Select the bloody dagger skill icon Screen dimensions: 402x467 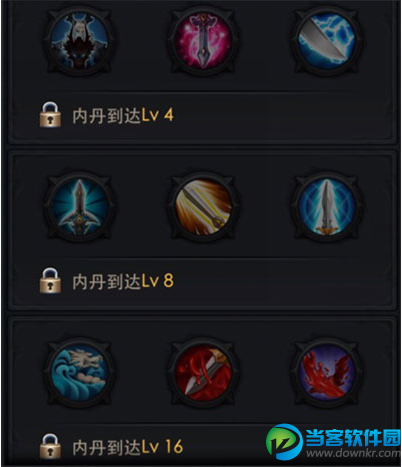203,372
